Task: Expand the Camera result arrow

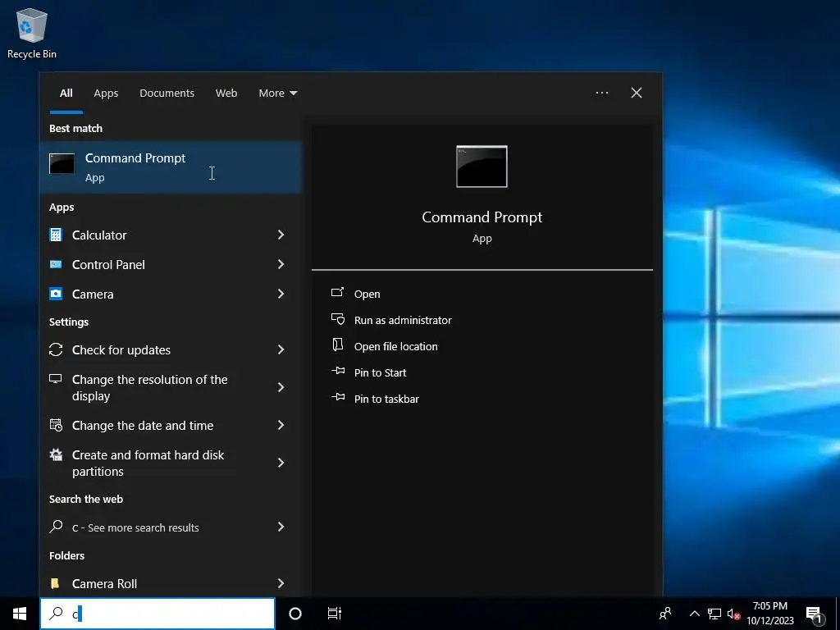Action: 281,294
